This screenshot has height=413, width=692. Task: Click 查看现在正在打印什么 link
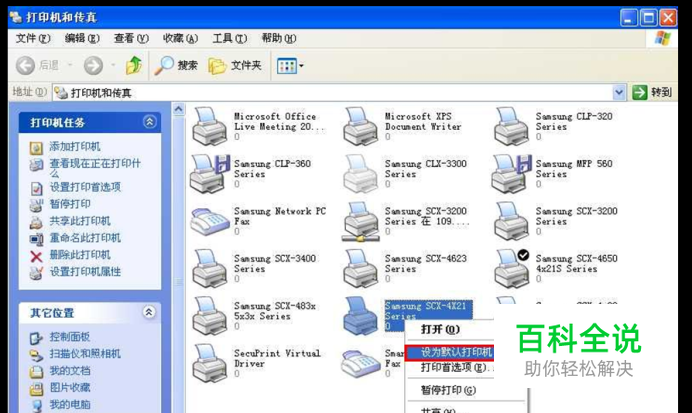[95, 168]
